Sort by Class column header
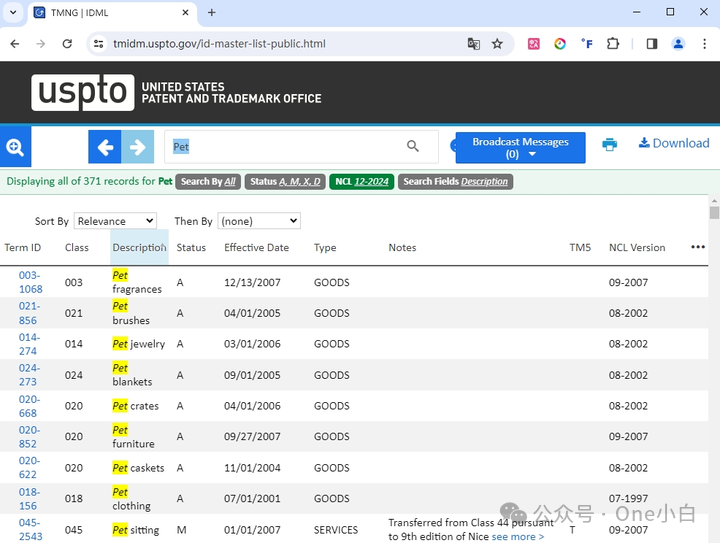This screenshot has width=720, height=543. point(76,248)
